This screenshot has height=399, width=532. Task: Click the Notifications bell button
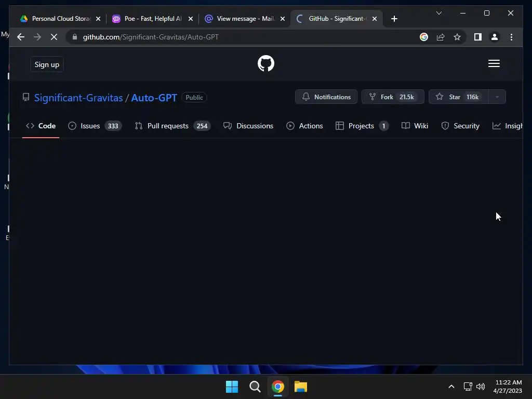326,97
